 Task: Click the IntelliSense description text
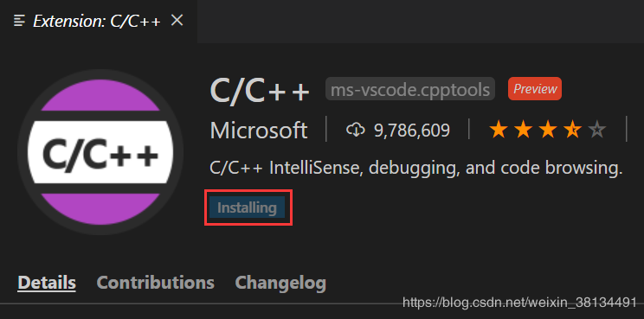click(416, 168)
